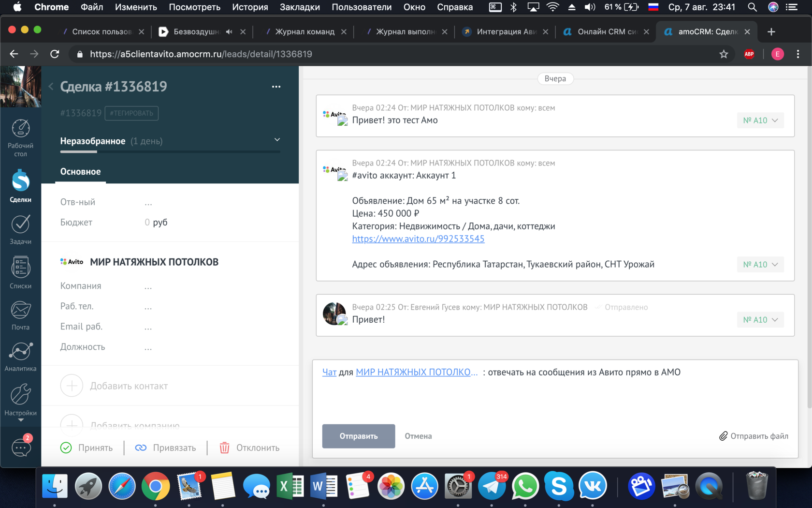The height and width of the screenshot is (508, 812).
Task: Open Spotlight search in menu bar
Action: coord(752,7)
